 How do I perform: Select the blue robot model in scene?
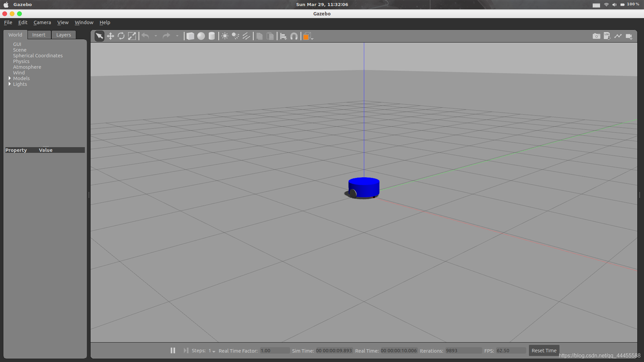click(364, 188)
